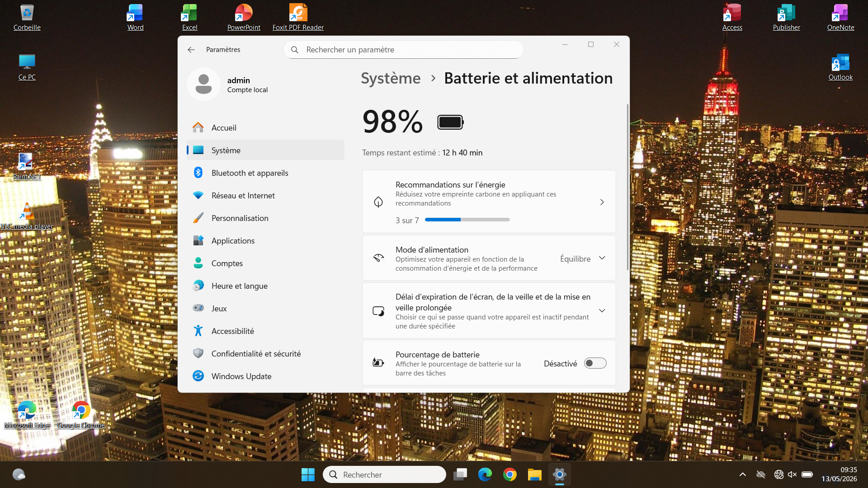868x488 pixels.
Task: Click Système breadcrumb link
Action: 391,78
